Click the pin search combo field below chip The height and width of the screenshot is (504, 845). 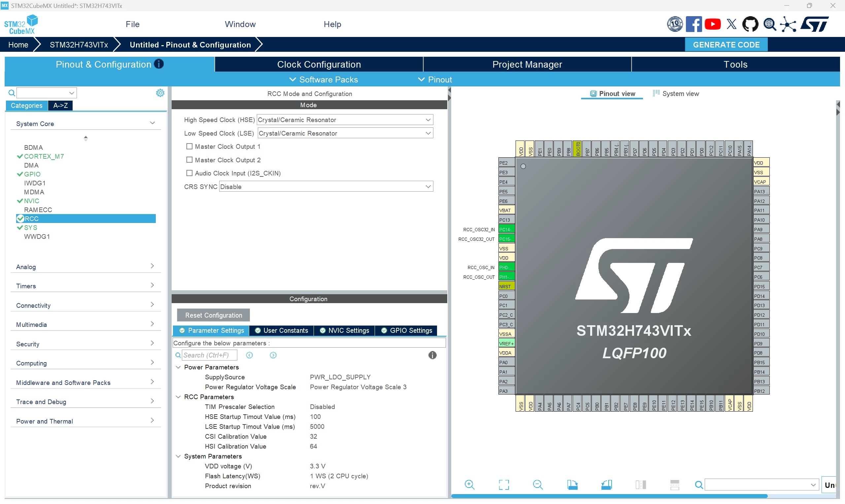pyautogui.click(x=761, y=485)
